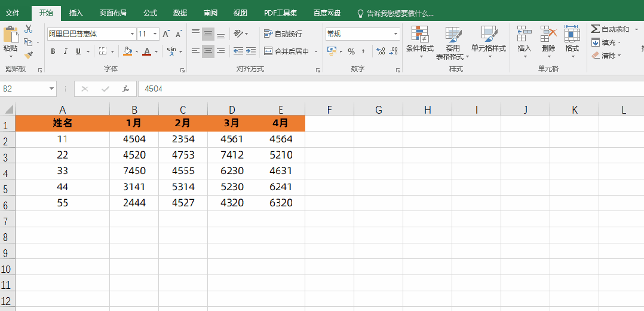The image size is (644, 311).
Task: Open 套用表格格式 table formats
Action: coord(453,42)
